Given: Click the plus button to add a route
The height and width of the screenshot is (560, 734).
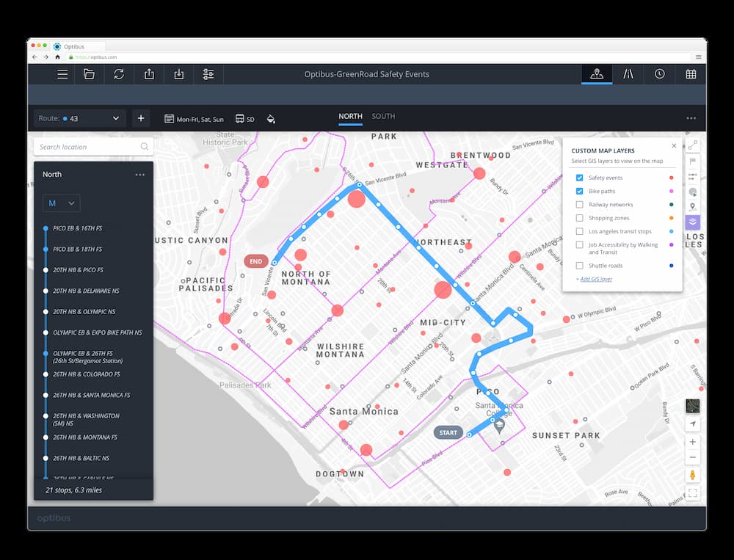Looking at the screenshot, I should (141, 117).
